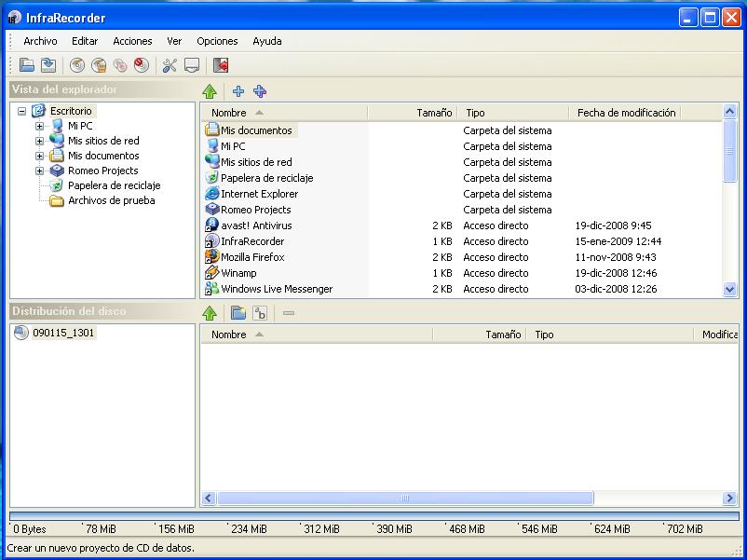Click the InfraRecorder shortcut icon in list
The height and width of the screenshot is (560, 747).
(212, 241)
